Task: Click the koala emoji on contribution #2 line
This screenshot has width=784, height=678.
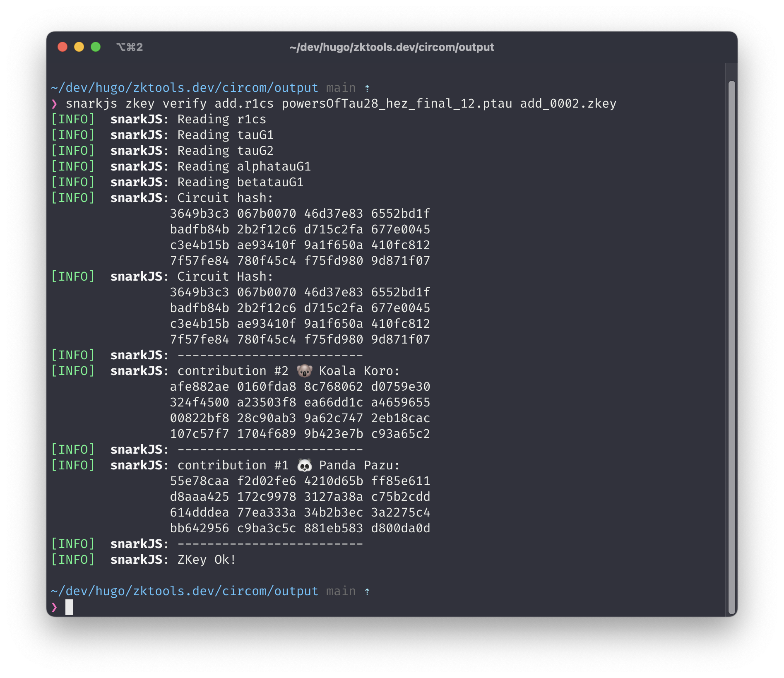Action: tap(305, 371)
